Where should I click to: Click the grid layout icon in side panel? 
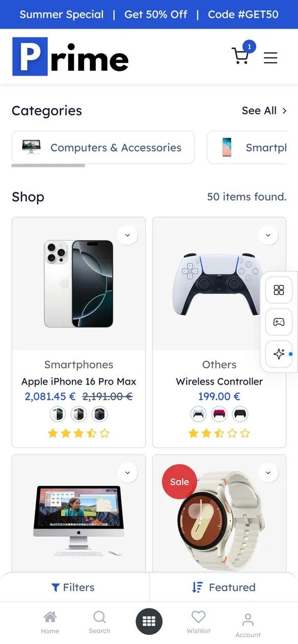tap(279, 290)
